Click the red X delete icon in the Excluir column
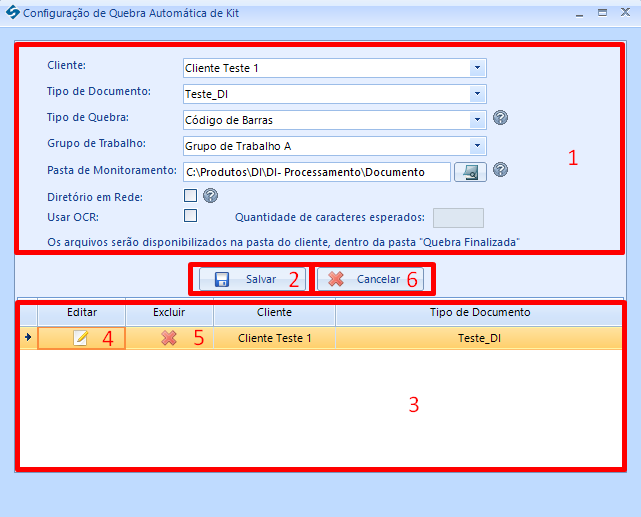 point(169,338)
